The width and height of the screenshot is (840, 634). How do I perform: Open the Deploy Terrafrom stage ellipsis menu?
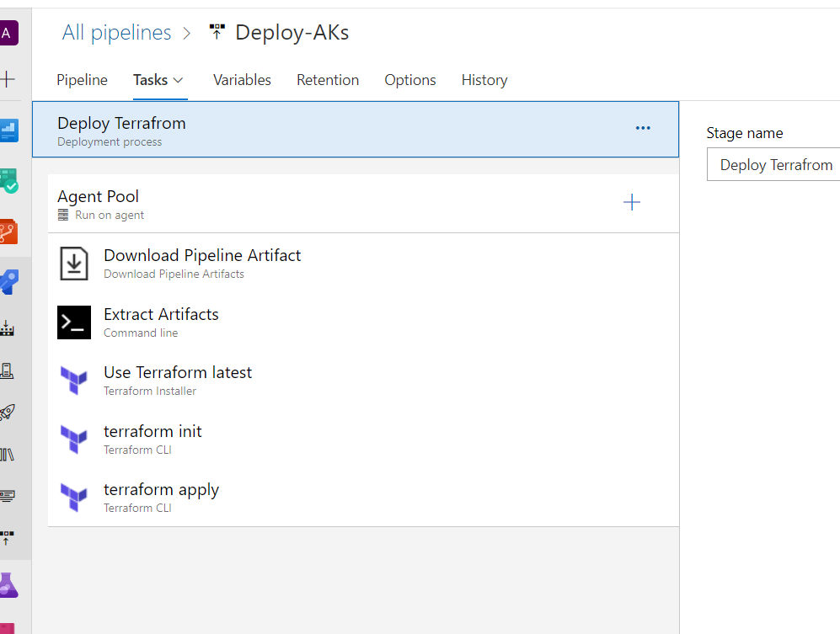(x=643, y=129)
